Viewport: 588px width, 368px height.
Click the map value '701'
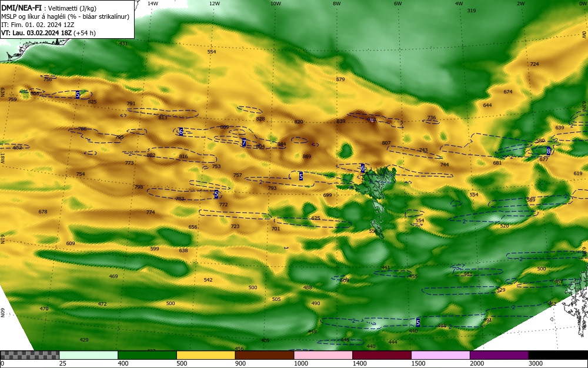(276, 229)
